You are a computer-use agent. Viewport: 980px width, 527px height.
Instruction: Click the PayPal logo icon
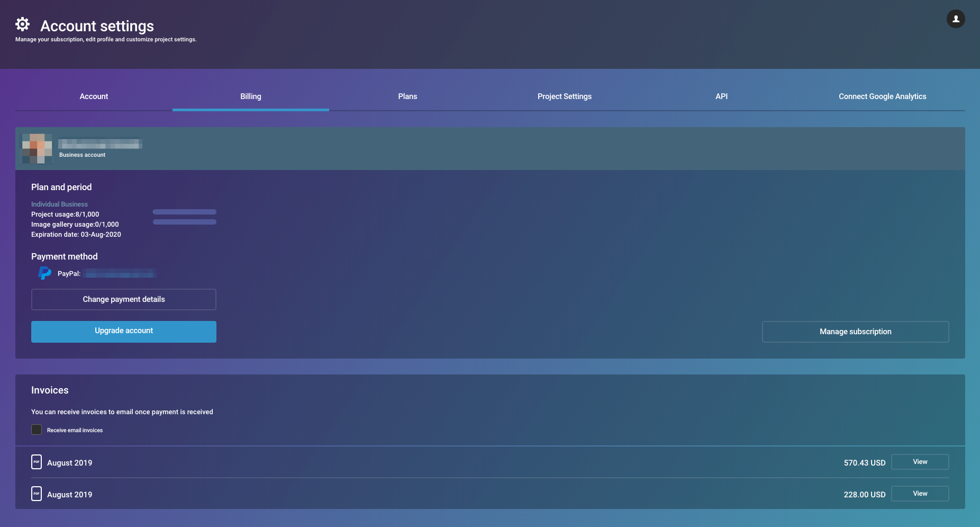pos(44,273)
